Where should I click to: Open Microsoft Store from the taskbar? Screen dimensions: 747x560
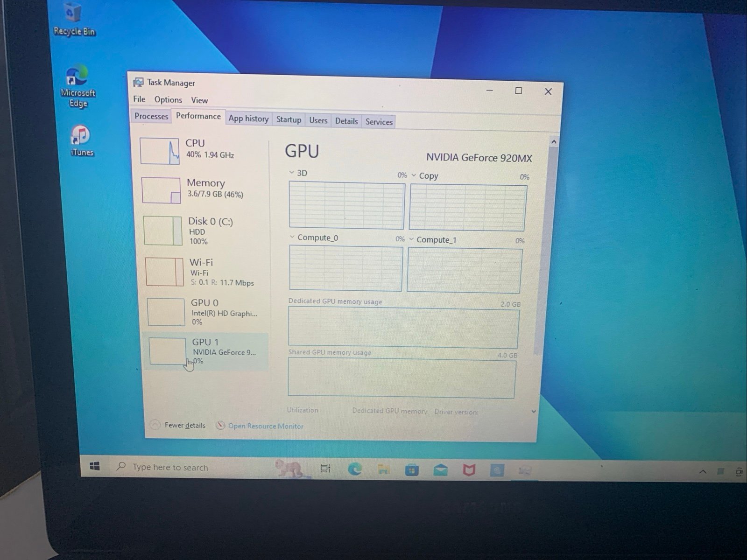tap(412, 470)
